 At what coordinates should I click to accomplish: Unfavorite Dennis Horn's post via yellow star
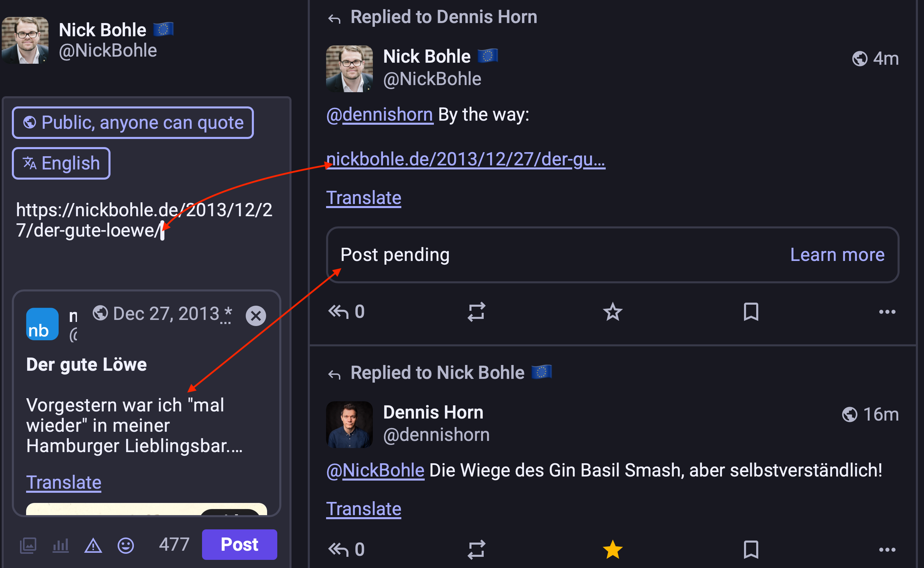pos(612,550)
